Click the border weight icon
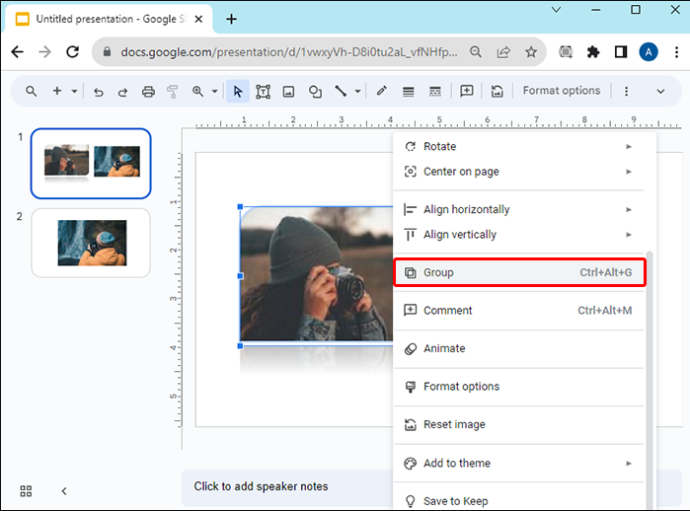 pos(408,92)
